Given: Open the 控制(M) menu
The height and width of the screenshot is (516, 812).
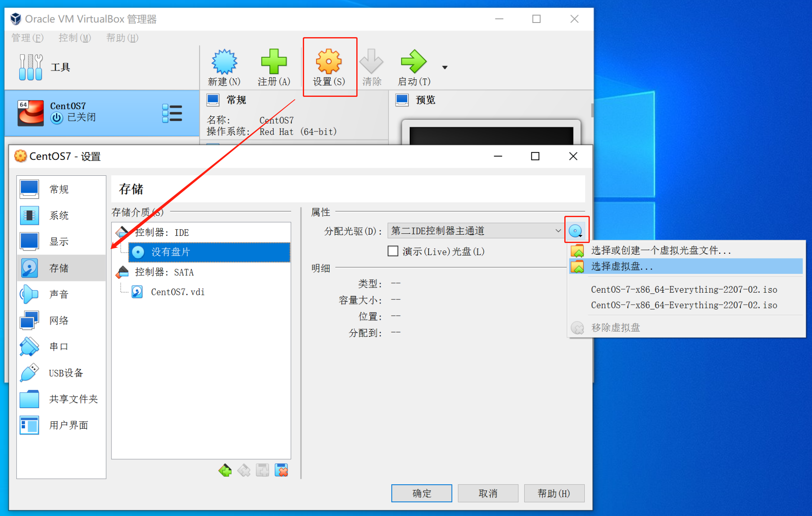Looking at the screenshot, I should [74, 38].
